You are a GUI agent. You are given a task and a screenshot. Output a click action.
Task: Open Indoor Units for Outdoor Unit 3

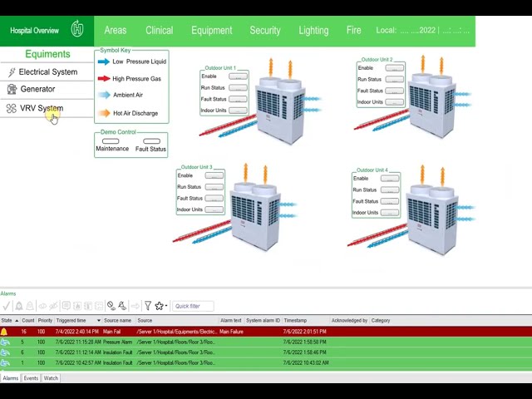[214, 209]
